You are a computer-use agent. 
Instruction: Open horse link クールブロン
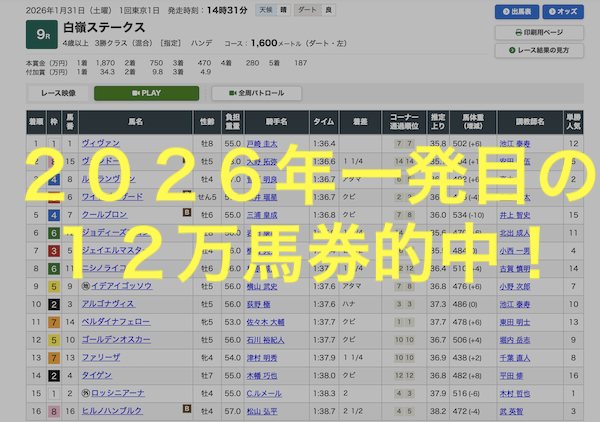coord(104,215)
